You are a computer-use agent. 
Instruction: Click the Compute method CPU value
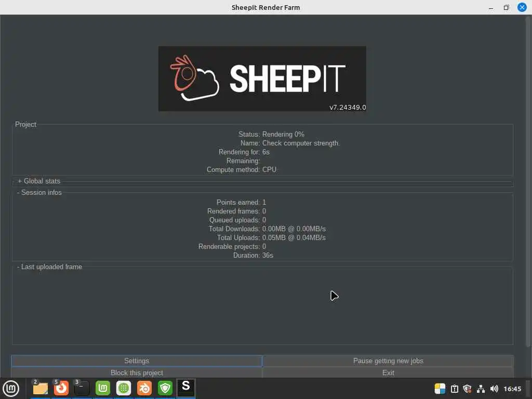[x=270, y=170]
